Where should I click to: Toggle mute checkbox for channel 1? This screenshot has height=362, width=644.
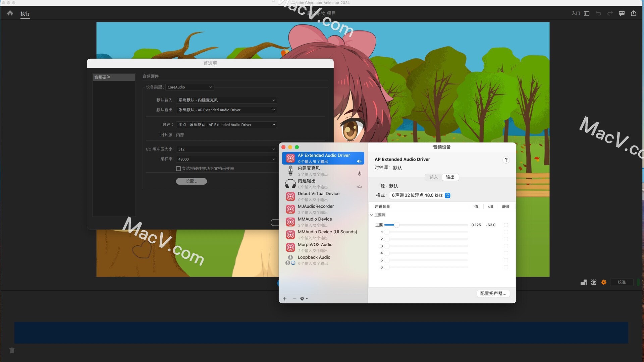pos(506,232)
